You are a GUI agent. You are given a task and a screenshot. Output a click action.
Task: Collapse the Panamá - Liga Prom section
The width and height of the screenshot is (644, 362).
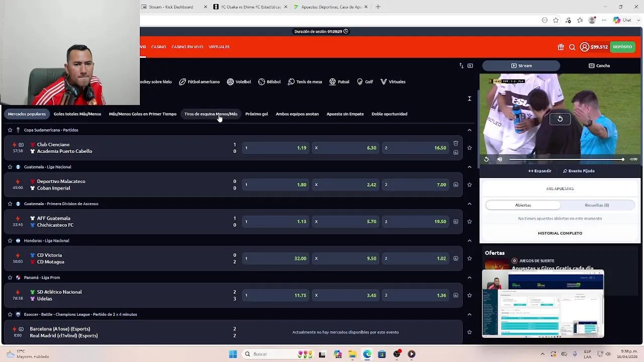469,278
